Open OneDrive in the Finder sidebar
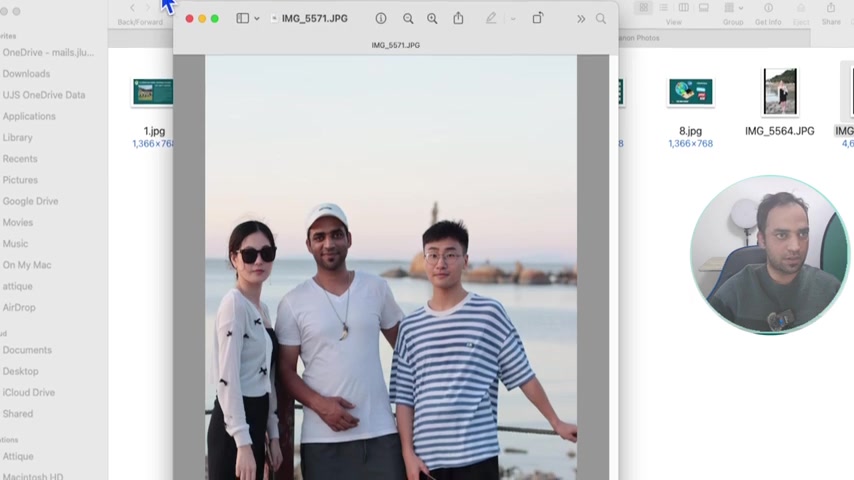 (48, 52)
